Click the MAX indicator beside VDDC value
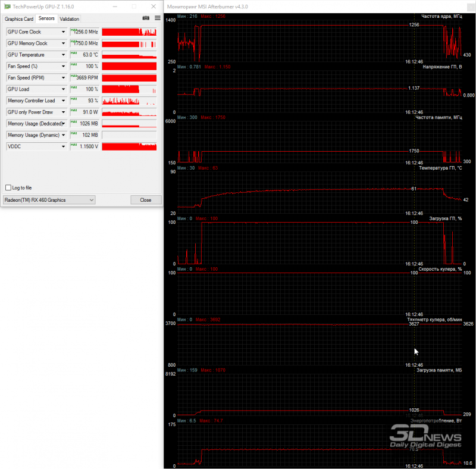The width and height of the screenshot is (476, 469). 73,145
